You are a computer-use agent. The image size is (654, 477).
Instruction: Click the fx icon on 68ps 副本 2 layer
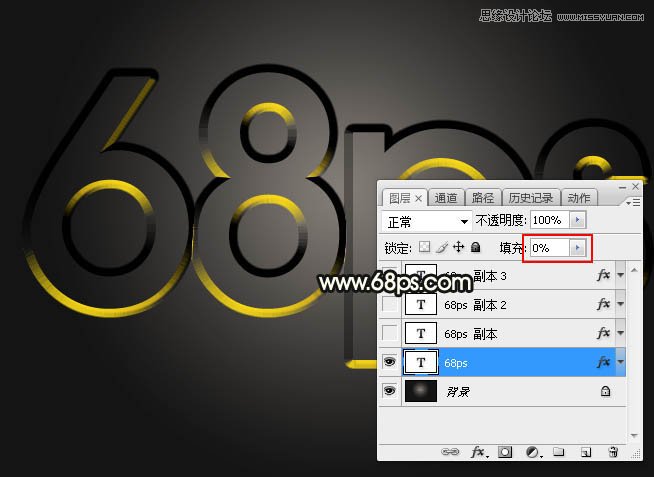(x=604, y=304)
